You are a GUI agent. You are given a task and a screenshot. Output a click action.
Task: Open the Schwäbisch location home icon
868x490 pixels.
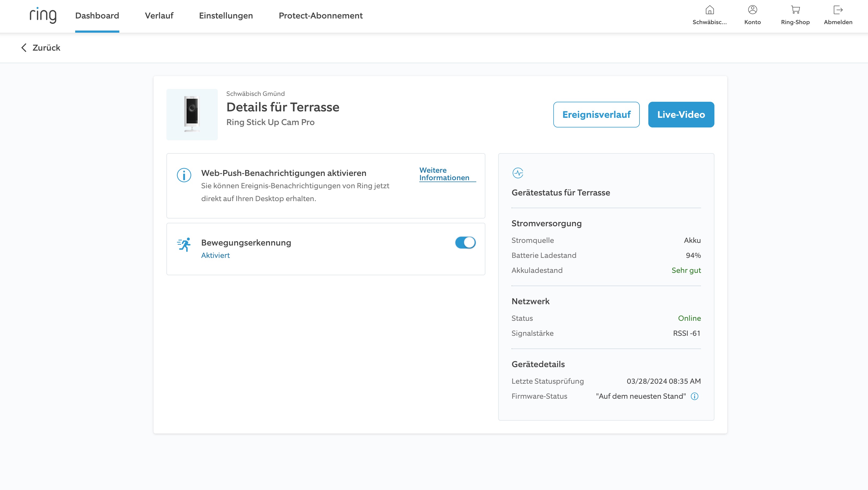pyautogui.click(x=710, y=10)
